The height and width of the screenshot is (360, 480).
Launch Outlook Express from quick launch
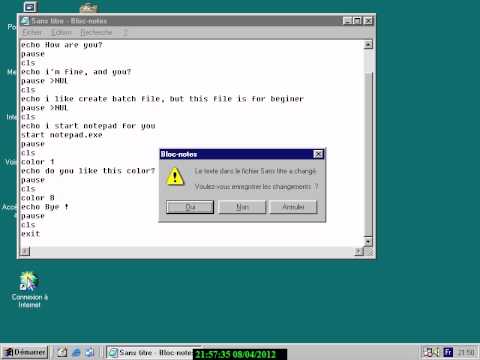(90, 352)
